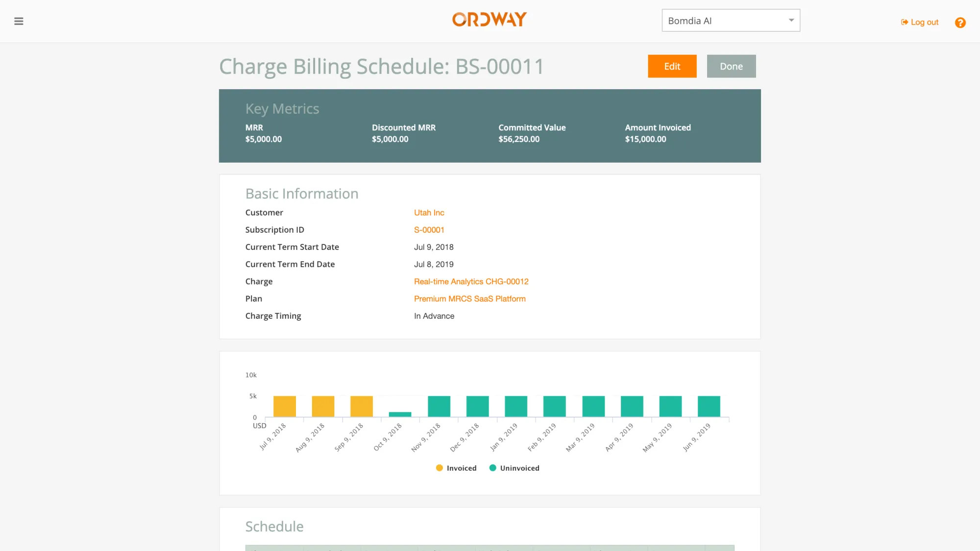This screenshot has width=980, height=551.
Task: Click the teal Uninvoiced legend dot
Action: [x=492, y=468]
